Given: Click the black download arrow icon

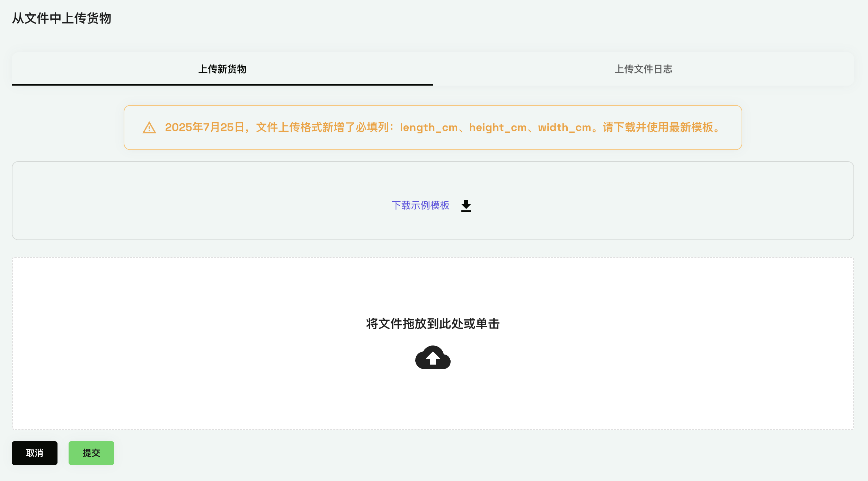Looking at the screenshot, I should [x=466, y=205].
